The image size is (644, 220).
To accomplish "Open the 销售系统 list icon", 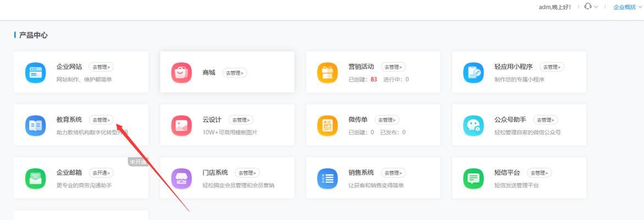I will point(327,178).
